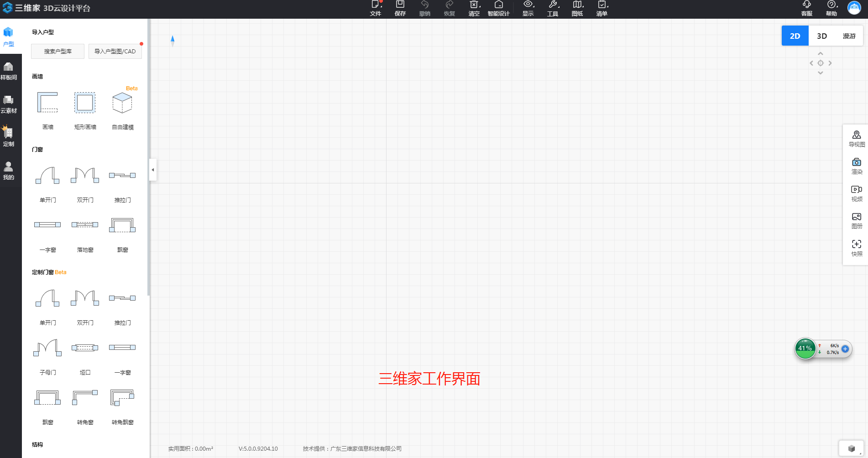Click the 智能设计 smart design icon
This screenshot has width=868, height=458.
[x=498, y=9]
